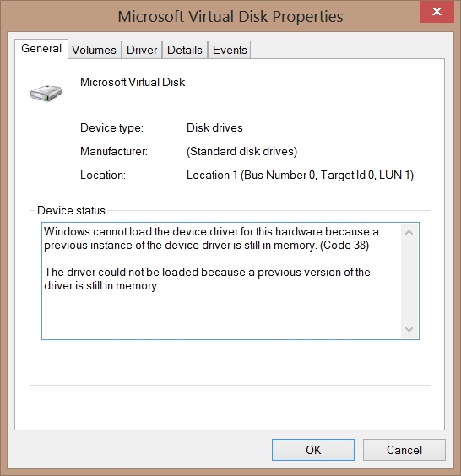Click the 'Manufacturer:' label

point(114,151)
